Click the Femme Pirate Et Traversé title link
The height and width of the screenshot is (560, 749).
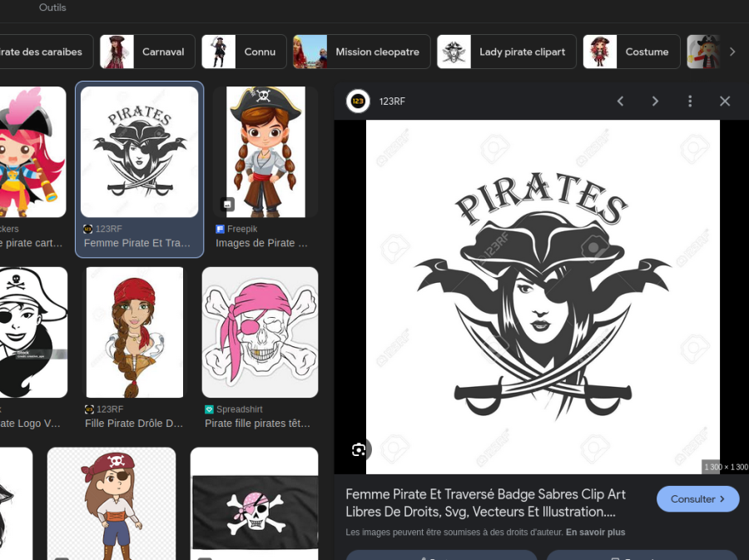485,503
